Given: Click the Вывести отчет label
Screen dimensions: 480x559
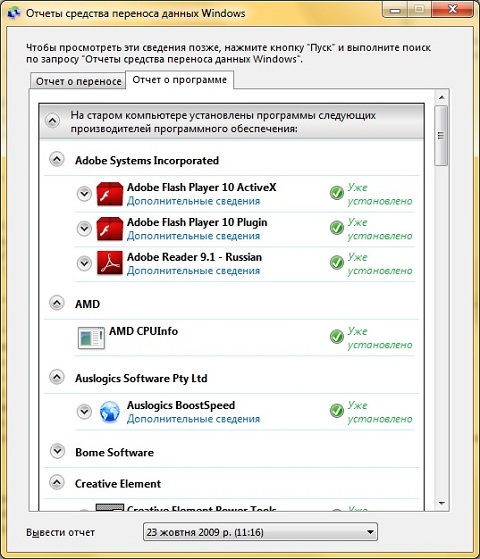Looking at the screenshot, I should [x=60, y=533].
